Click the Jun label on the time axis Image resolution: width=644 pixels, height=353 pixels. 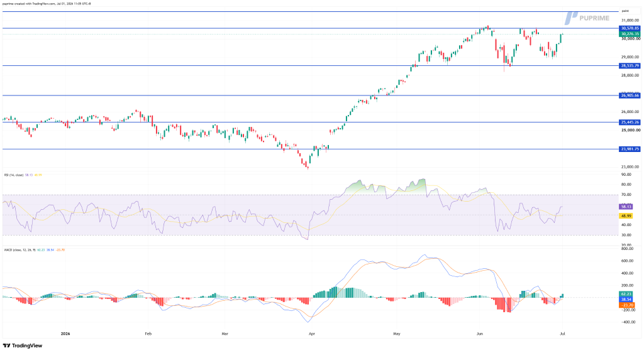pyautogui.click(x=480, y=334)
